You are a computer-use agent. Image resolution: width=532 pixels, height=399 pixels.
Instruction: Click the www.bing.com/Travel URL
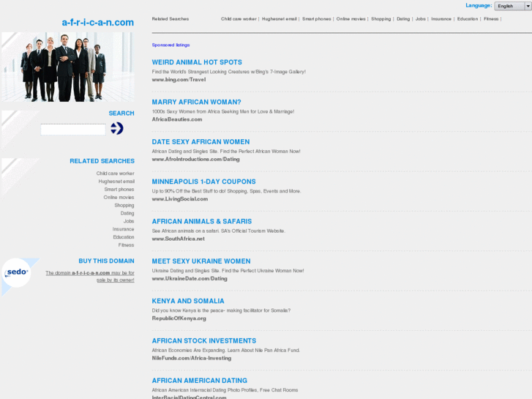[x=179, y=80]
